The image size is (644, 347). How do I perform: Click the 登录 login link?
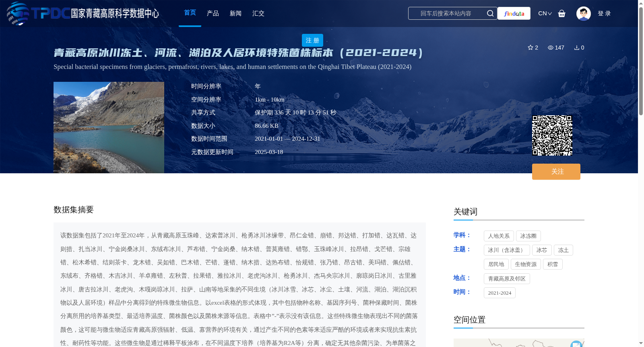(604, 13)
